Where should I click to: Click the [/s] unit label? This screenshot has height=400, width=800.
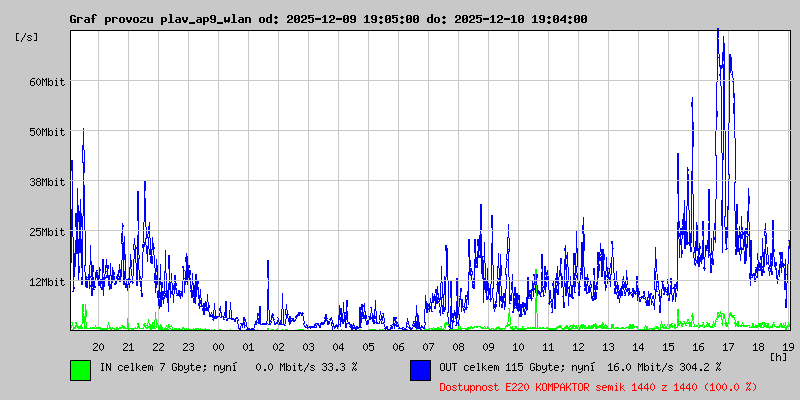[27, 37]
